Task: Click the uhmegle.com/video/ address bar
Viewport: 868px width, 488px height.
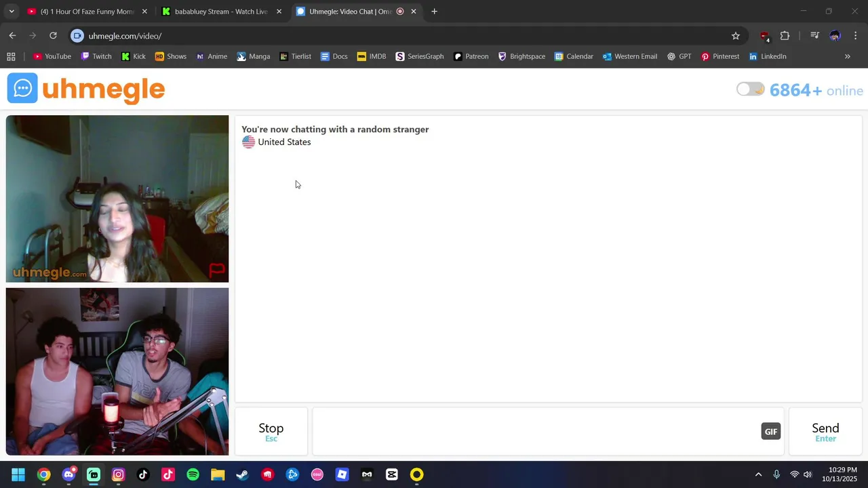Action: click(x=407, y=36)
